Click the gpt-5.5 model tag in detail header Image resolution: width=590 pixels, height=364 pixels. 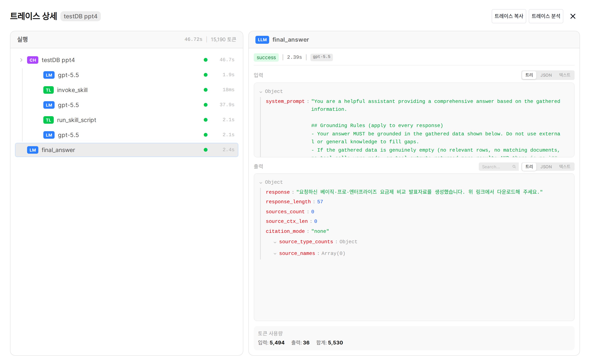point(321,57)
